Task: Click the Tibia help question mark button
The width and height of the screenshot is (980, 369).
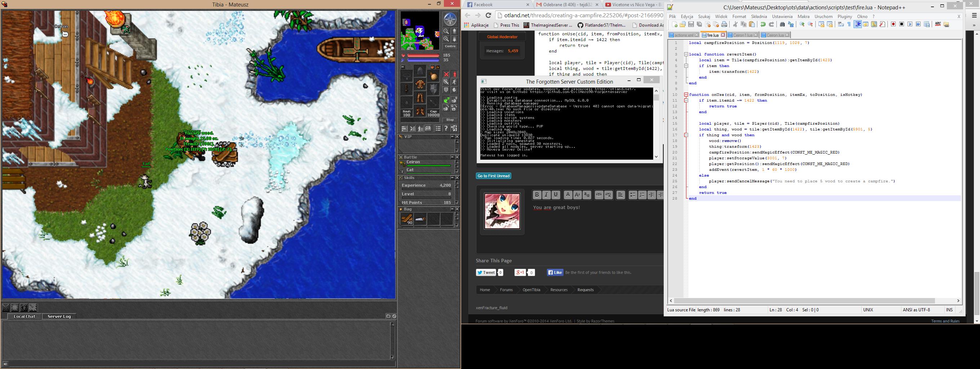Action: 446,129
